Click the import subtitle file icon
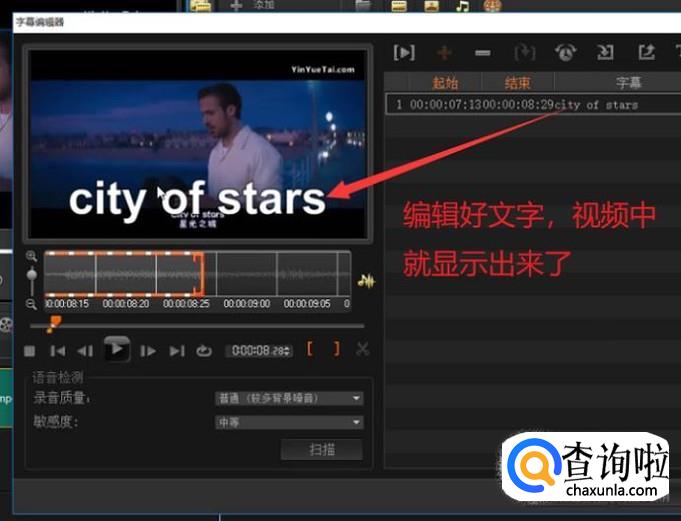The height and width of the screenshot is (521, 681). 605,53
